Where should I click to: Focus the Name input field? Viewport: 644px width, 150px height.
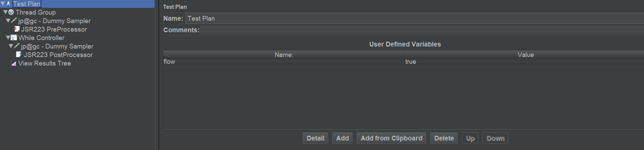(x=415, y=18)
